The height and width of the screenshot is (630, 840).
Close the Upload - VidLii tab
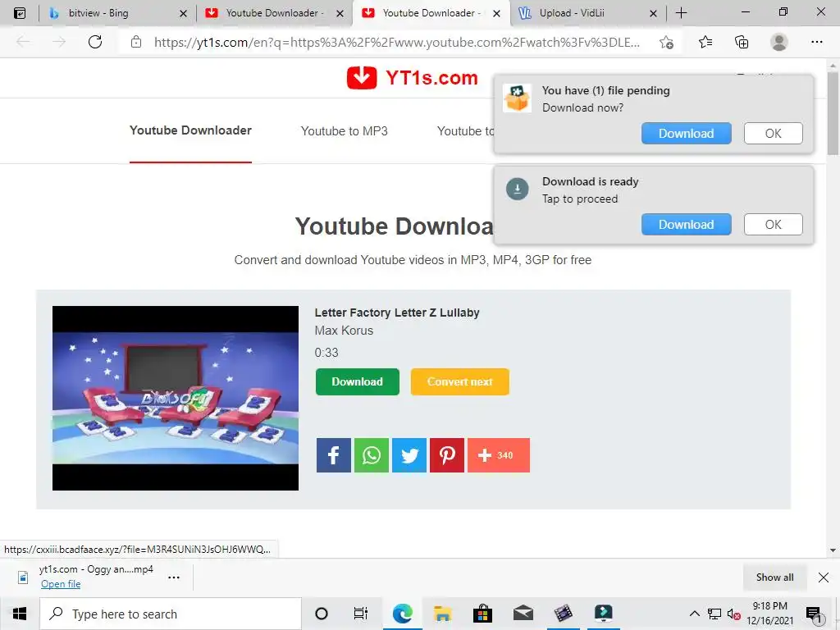[653, 13]
